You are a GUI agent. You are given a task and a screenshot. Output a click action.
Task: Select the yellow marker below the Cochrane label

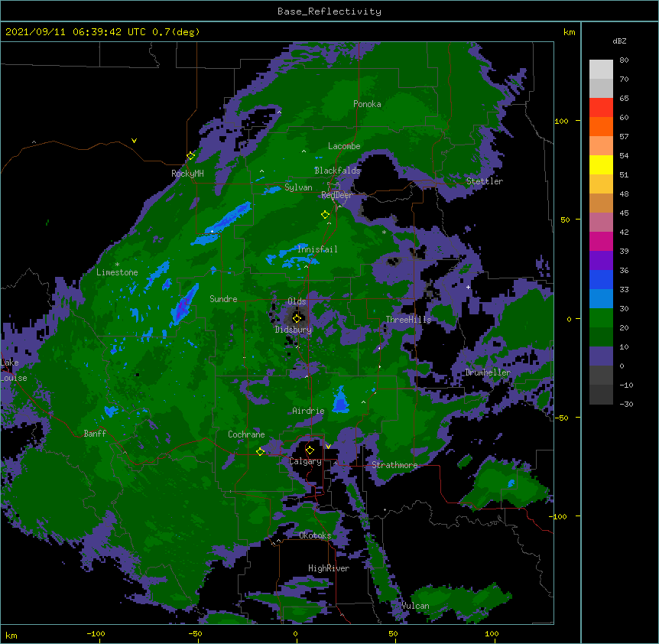point(260,451)
